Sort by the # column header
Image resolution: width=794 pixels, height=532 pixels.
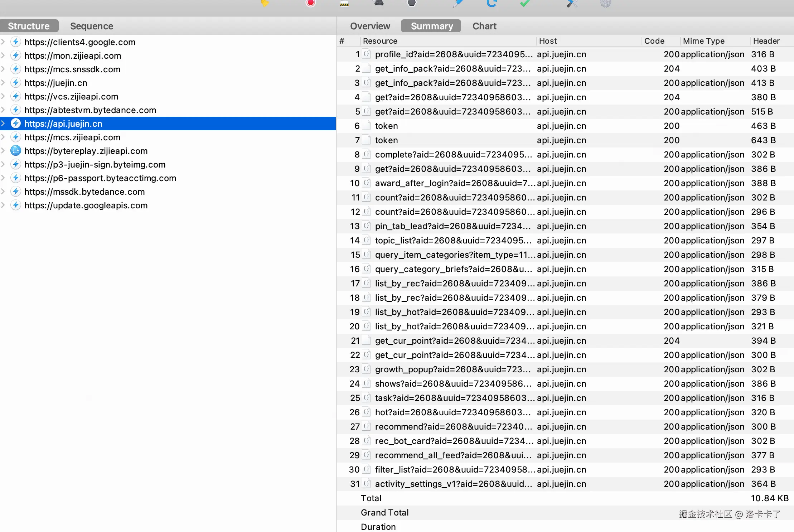349,41
